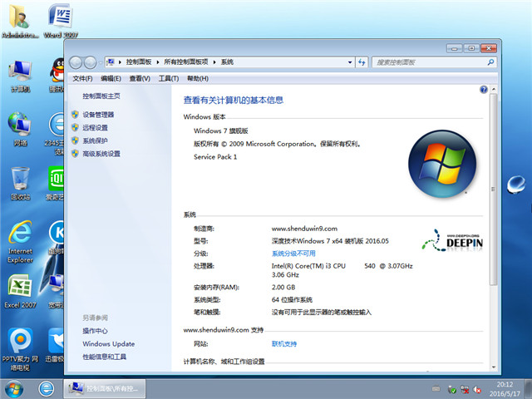Open the Administrator folder desktop icon
Image resolution: width=532 pixels, height=399 pixels.
(19, 20)
